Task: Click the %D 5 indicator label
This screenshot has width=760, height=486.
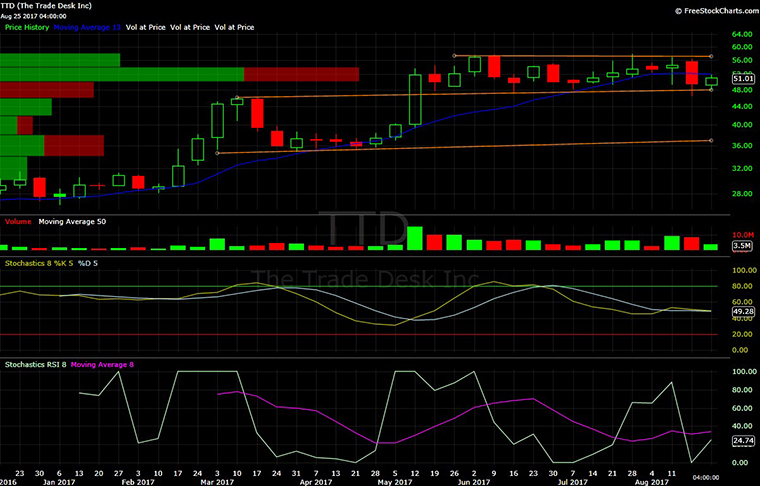Action: click(x=88, y=264)
